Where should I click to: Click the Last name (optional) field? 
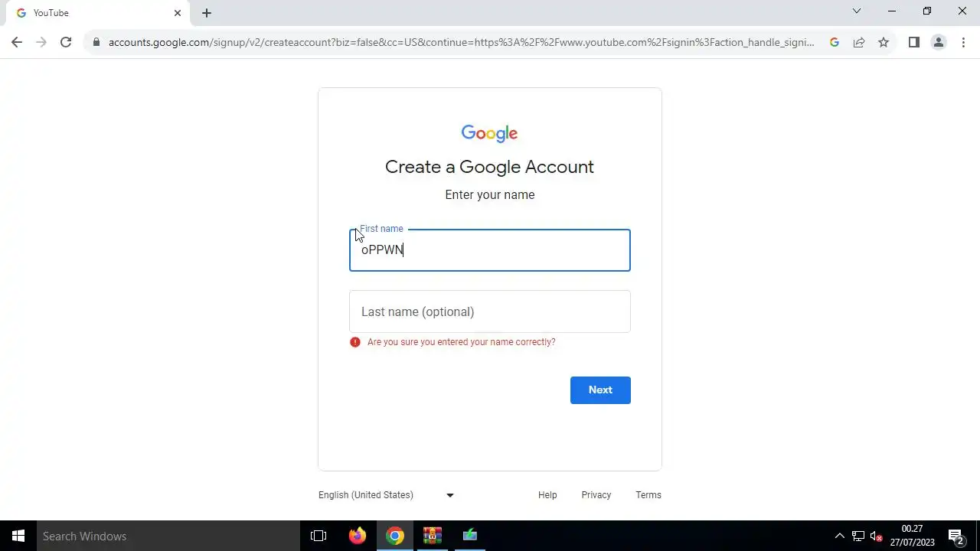(x=490, y=311)
